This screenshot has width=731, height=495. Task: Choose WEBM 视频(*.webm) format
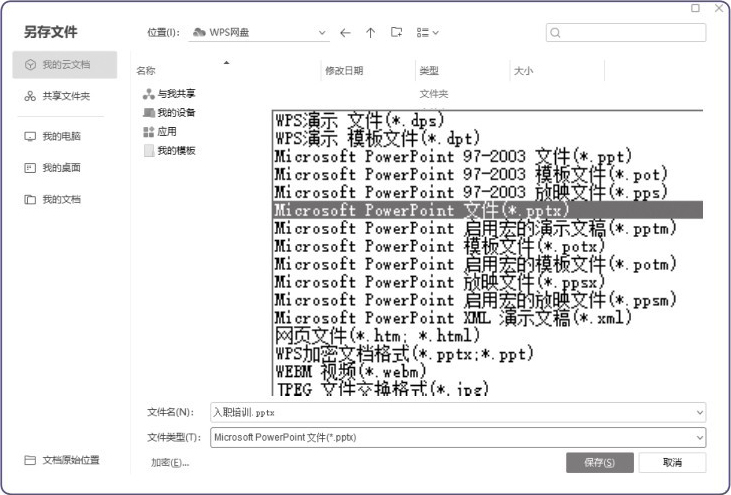(x=488, y=371)
